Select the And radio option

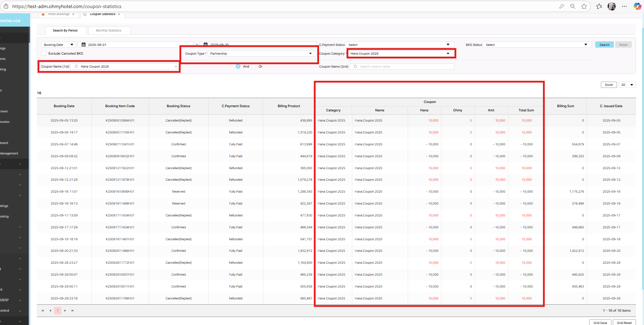click(238, 67)
